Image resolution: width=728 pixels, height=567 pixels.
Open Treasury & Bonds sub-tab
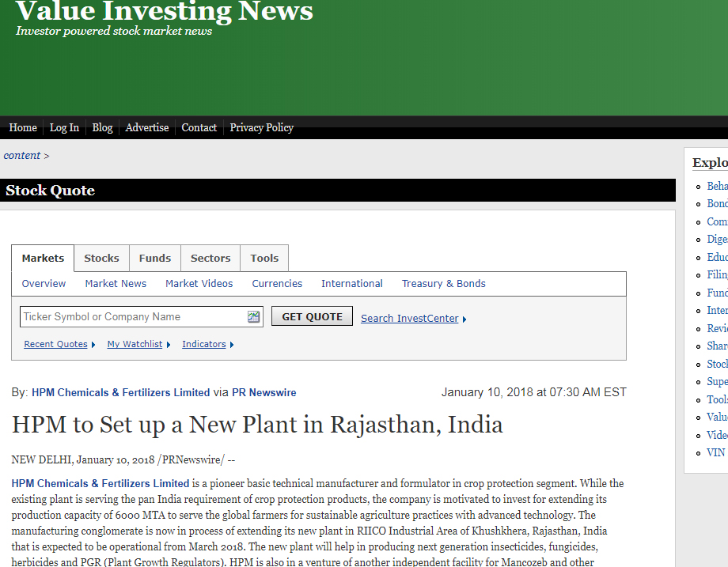pyautogui.click(x=443, y=283)
